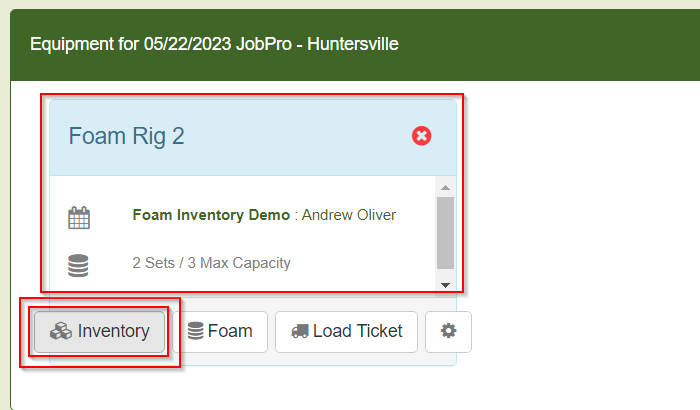Click empty space in the light blue card header
The height and width of the screenshot is (410, 700).
tap(300, 136)
